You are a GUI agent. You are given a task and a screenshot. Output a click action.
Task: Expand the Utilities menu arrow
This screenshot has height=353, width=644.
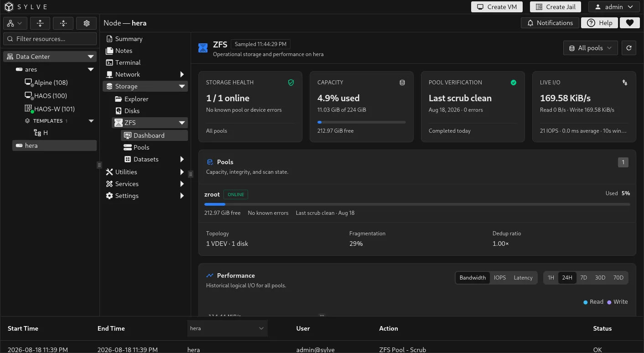182,172
